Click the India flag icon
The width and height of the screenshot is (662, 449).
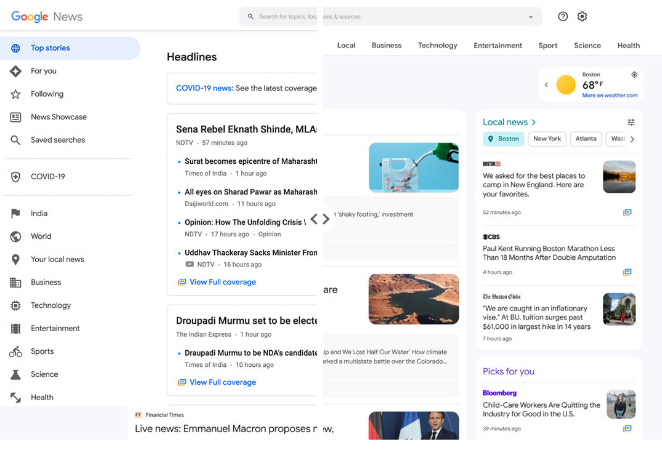pos(16,213)
